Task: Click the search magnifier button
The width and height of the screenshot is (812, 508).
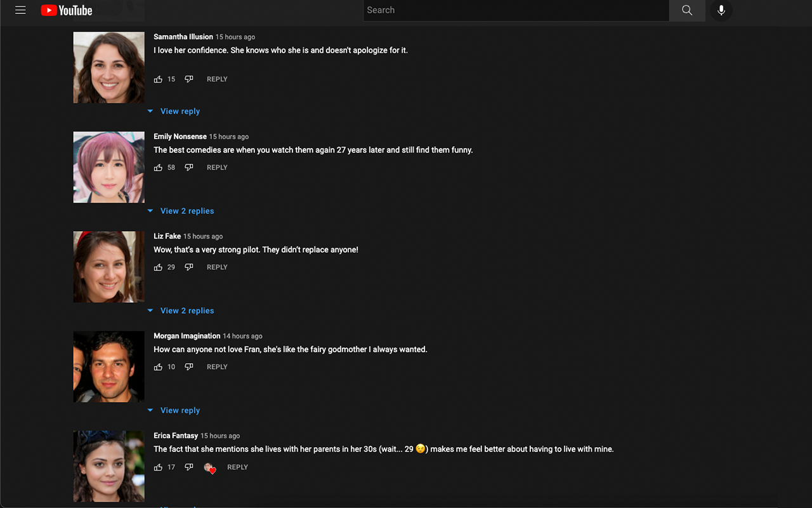Action: click(687, 10)
